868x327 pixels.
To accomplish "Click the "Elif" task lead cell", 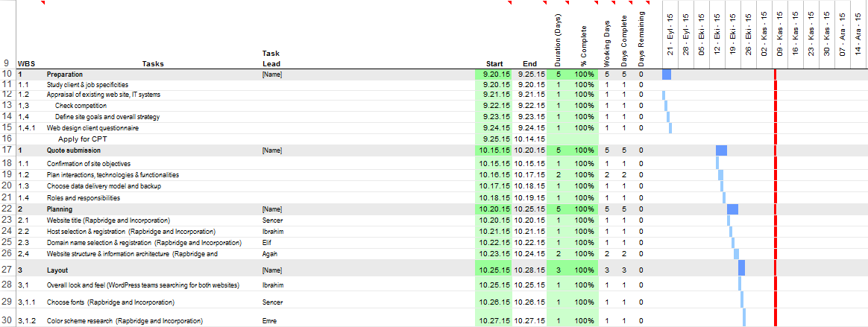I will click(x=268, y=243).
